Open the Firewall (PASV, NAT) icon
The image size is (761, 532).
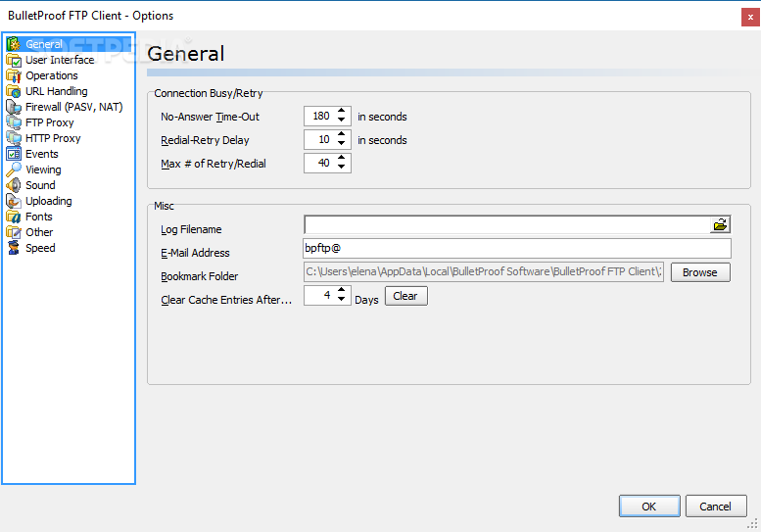[14, 107]
